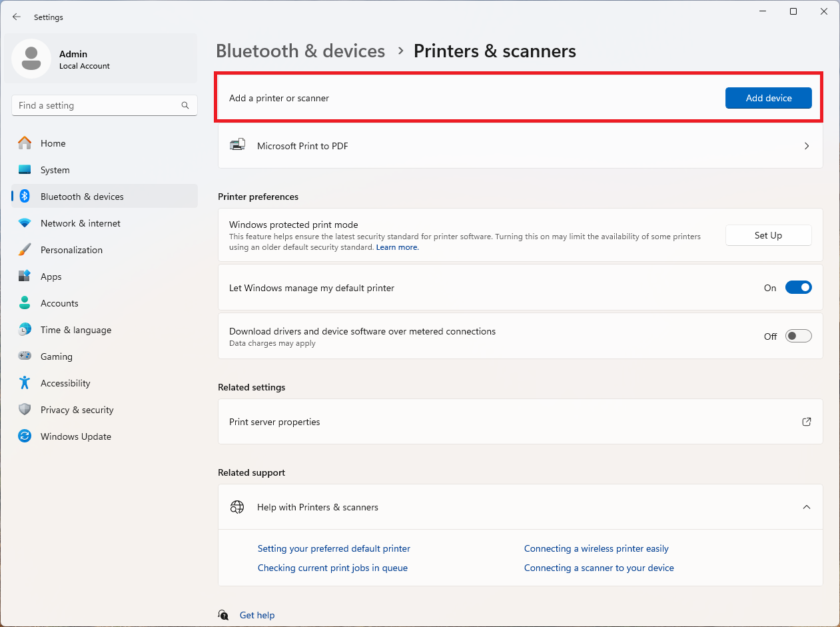This screenshot has width=840, height=627.
Task: Turn off Let Windows manage my default printer
Action: click(x=798, y=288)
